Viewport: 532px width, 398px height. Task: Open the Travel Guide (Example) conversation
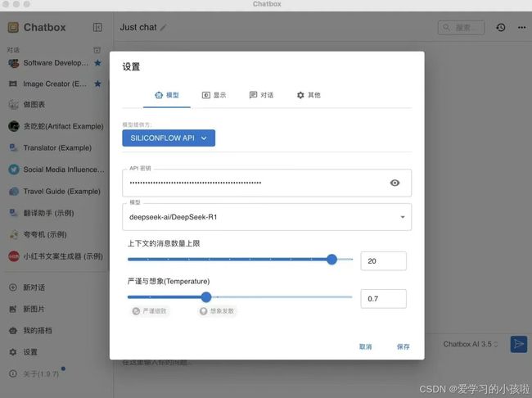click(56, 192)
